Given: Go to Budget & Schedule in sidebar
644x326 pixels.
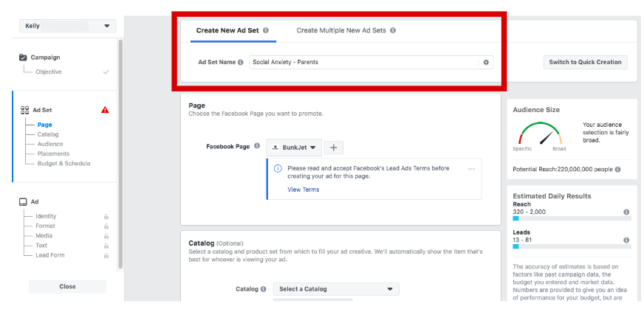Looking at the screenshot, I should pos(64,163).
